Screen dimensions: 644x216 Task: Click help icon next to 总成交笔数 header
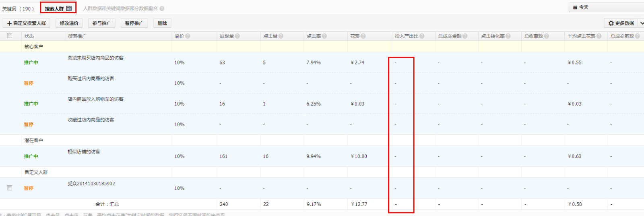tap(638, 36)
